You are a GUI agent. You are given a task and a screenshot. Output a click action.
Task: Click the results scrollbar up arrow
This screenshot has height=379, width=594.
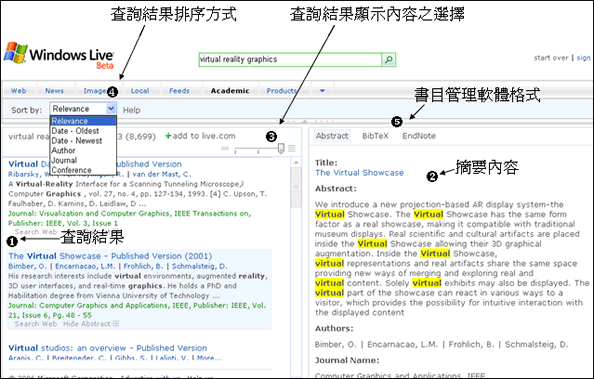point(296,163)
